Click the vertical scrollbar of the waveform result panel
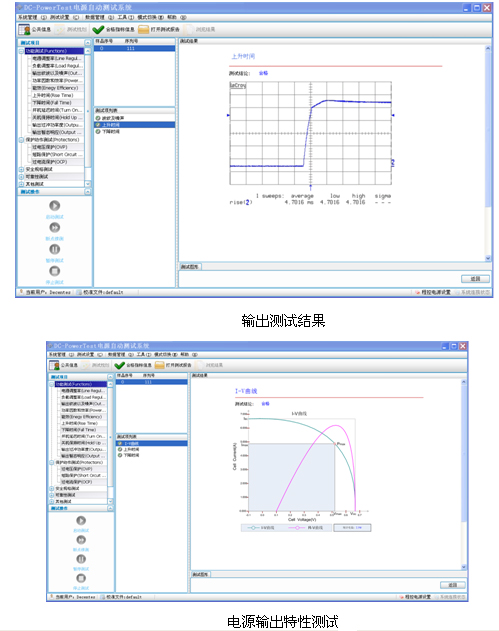This screenshot has width=499, height=631. pyautogui.click(x=488, y=153)
